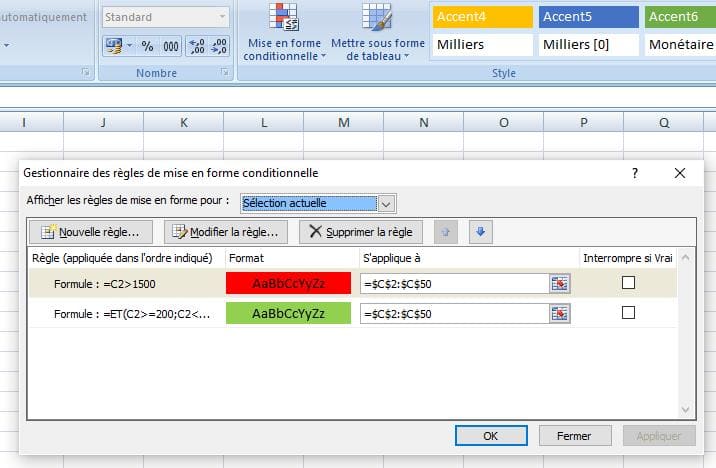Viewport: 716px width, 468px height.
Task: Select rule Formule : =C2>1500
Action: pos(105,284)
